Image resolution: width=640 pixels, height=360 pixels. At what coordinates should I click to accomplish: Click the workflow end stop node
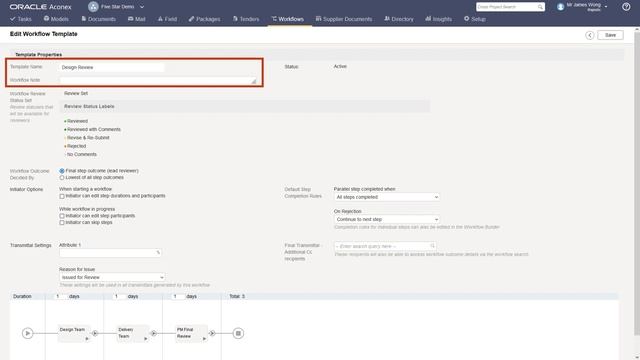[x=238, y=333]
